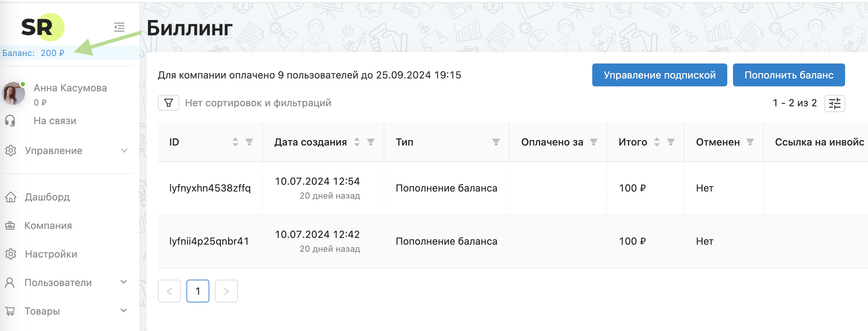Sort the Итого column
The width and height of the screenshot is (868, 331).
point(657,142)
